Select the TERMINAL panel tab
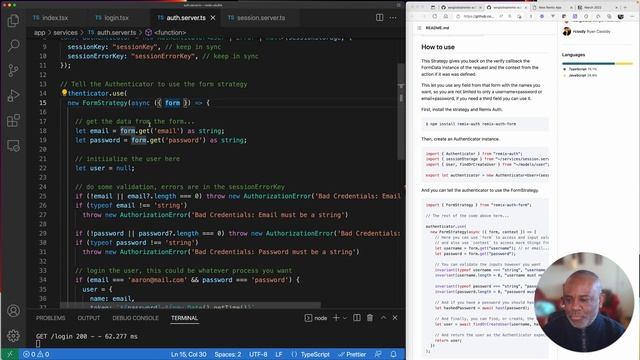 [184, 318]
